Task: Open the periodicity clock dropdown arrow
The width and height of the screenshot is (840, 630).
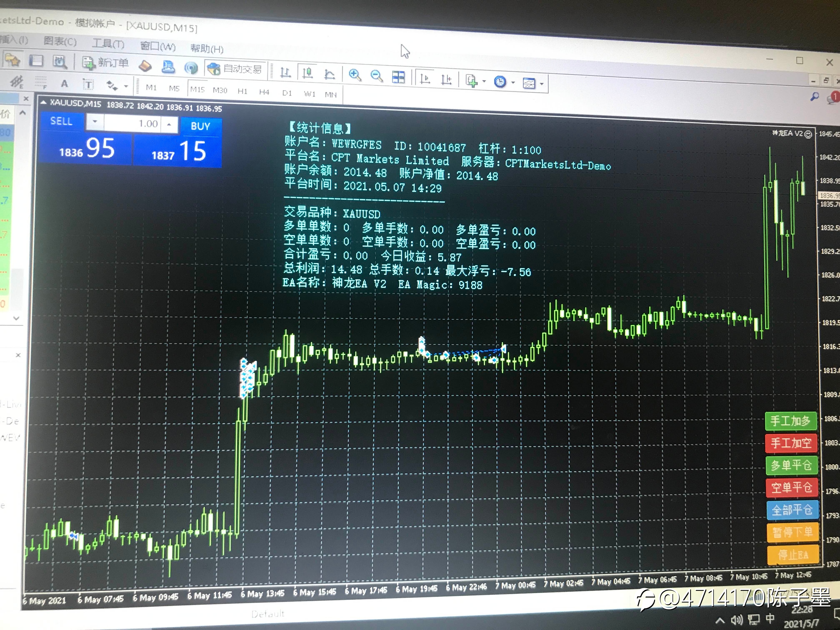Action: (513, 82)
